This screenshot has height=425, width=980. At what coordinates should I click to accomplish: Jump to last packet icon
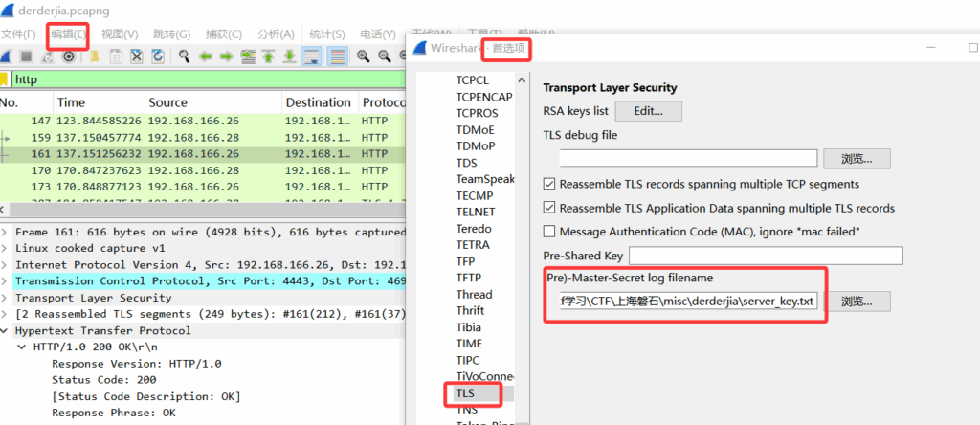tap(290, 57)
